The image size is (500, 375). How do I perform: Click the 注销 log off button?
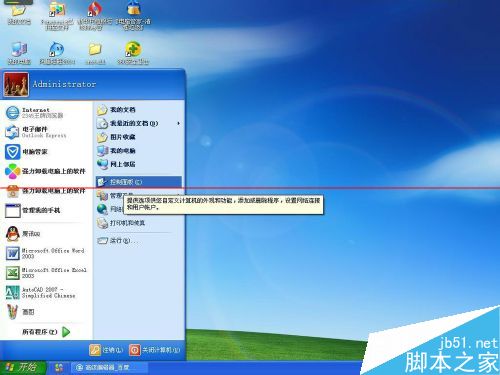click(x=107, y=350)
